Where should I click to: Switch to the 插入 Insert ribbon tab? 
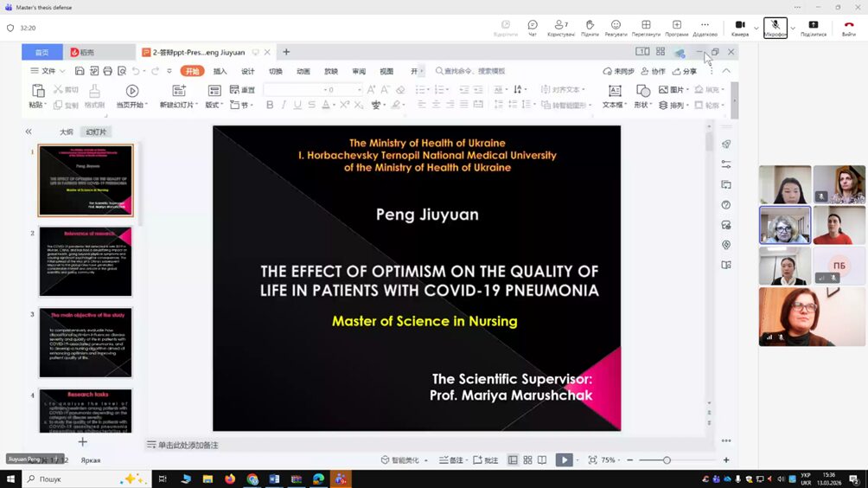[x=220, y=71]
